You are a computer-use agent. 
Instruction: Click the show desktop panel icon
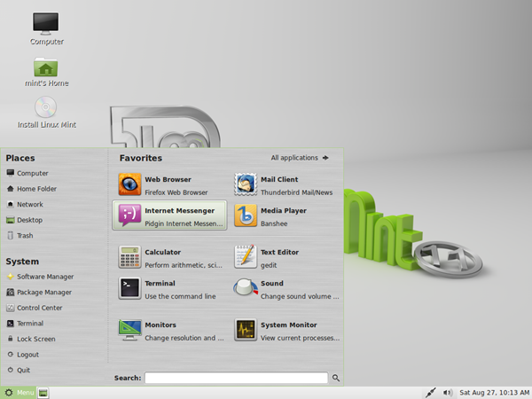pyautogui.click(x=43, y=393)
